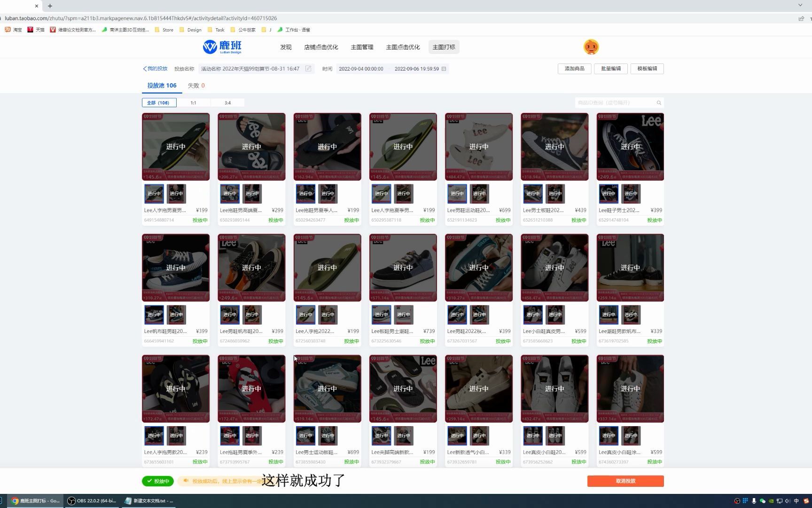Click 中 input language indicator
This screenshot has height=508, width=812.
point(796,501)
